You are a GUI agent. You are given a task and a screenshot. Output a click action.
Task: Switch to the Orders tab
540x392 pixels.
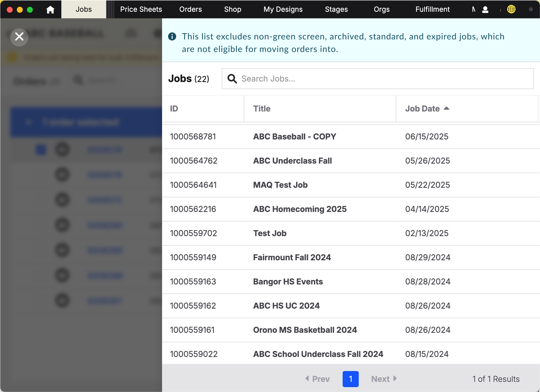coord(190,10)
